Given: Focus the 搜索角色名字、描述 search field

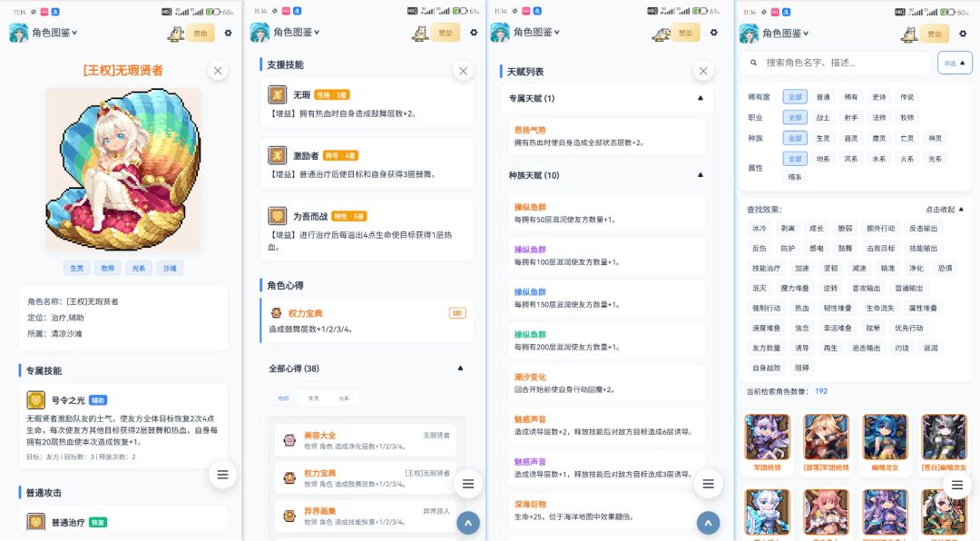Looking at the screenshot, I should pos(836,64).
